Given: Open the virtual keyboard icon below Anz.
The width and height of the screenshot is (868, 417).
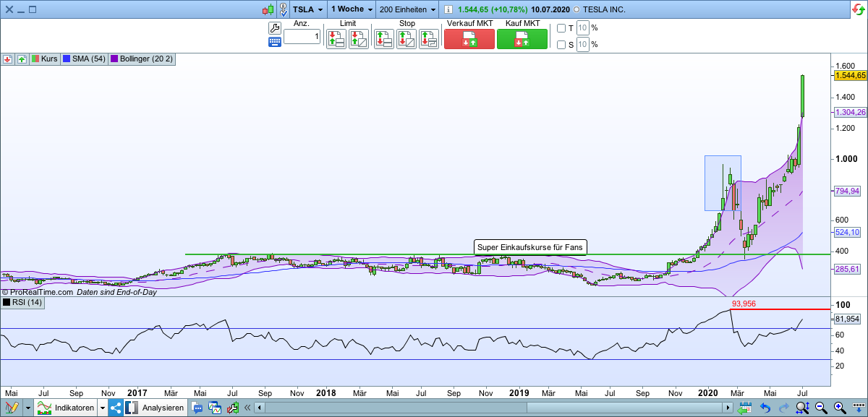Looking at the screenshot, I should pos(275,41).
